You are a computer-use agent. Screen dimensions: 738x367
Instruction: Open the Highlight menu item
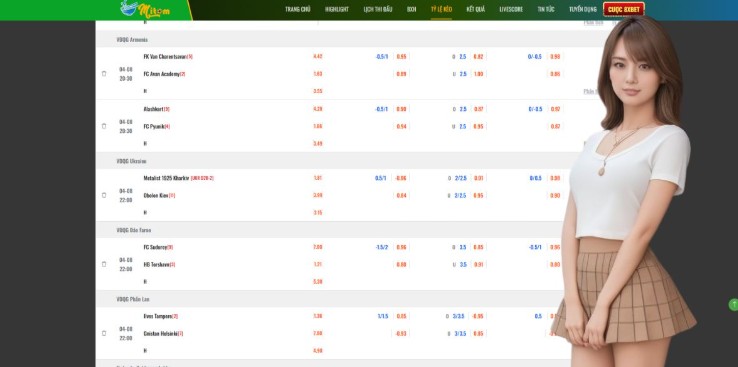337,9
